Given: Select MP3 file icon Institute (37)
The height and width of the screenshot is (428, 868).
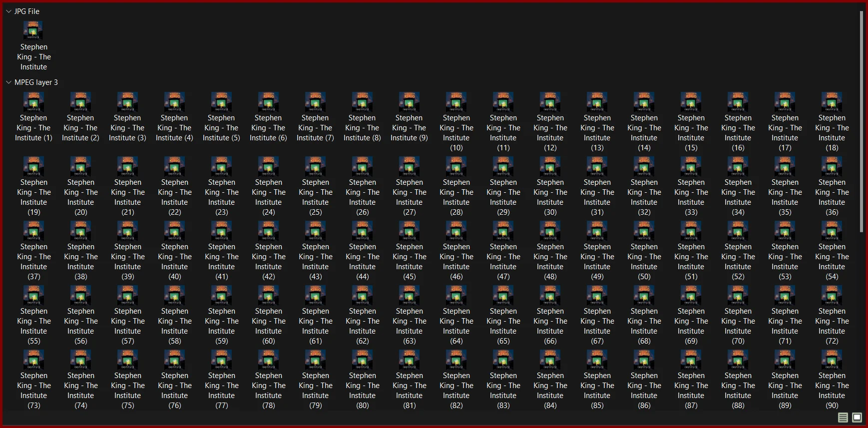Looking at the screenshot, I should [33, 230].
